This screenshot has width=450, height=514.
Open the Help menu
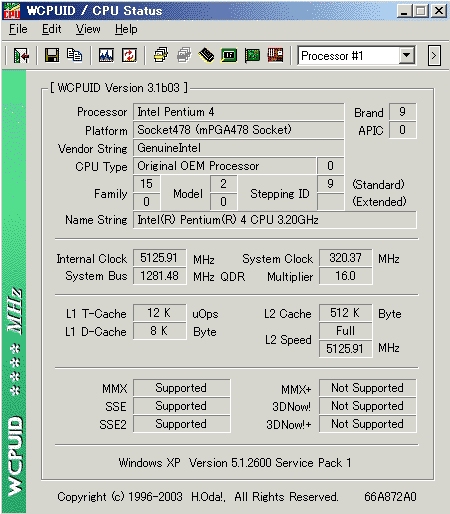pyautogui.click(x=126, y=29)
